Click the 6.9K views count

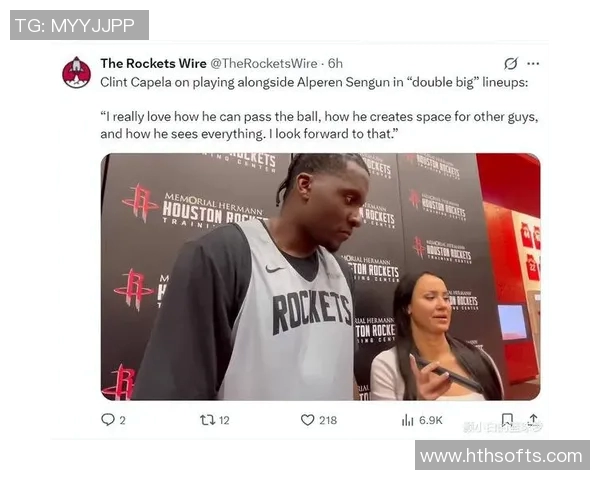point(430,421)
